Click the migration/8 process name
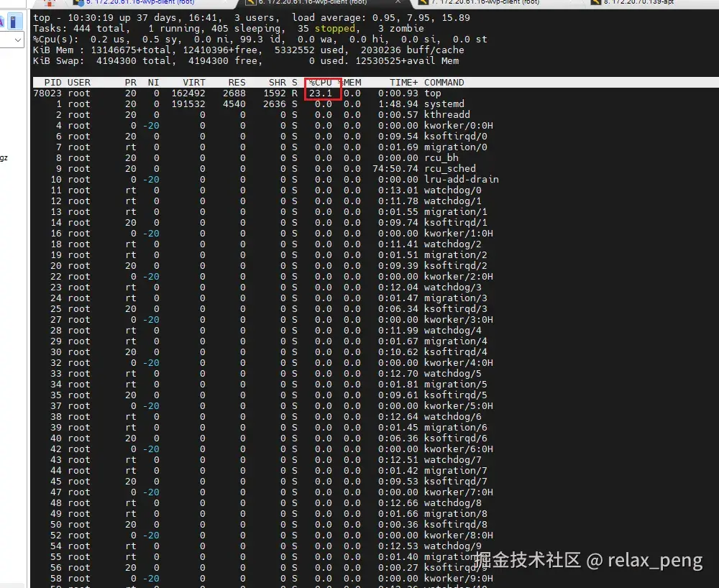The image size is (719, 588). tap(455, 513)
